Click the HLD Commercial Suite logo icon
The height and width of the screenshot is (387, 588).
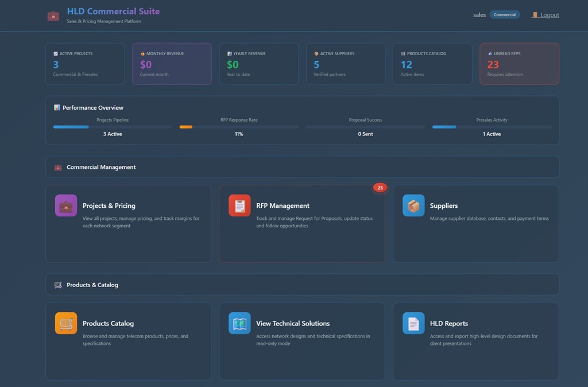pos(53,16)
